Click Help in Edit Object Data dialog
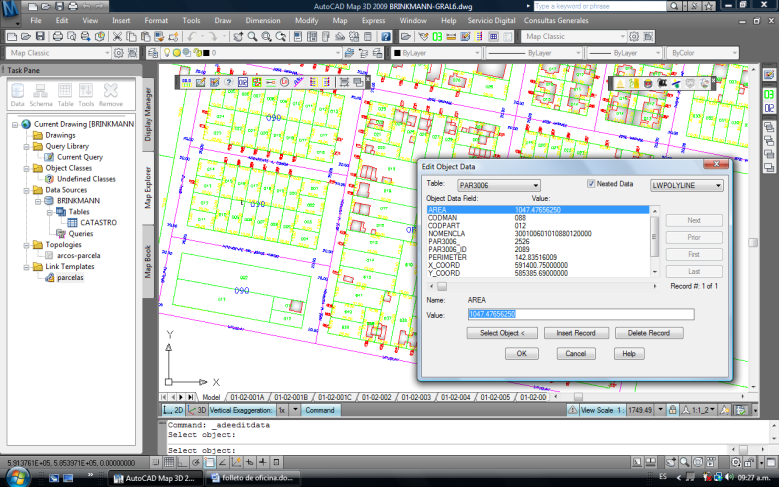Viewport: 779px width, 487px height. tap(628, 353)
